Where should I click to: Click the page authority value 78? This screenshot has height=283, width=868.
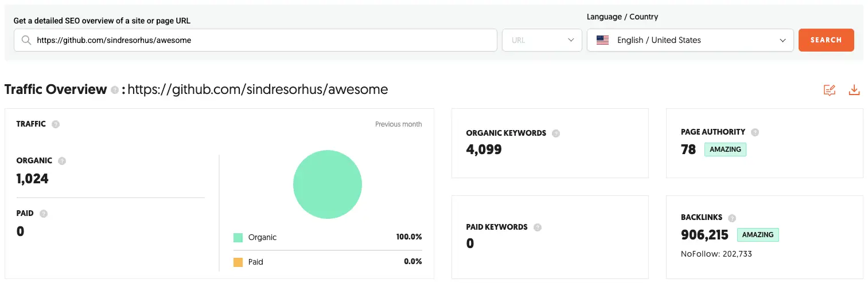pos(688,150)
